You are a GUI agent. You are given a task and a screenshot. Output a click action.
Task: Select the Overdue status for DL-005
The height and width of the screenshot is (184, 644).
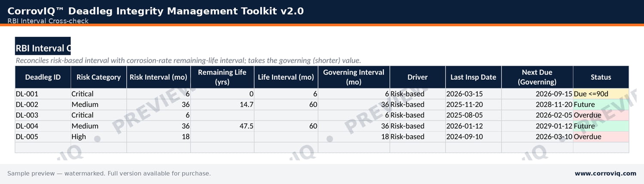click(x=601, y=137)
